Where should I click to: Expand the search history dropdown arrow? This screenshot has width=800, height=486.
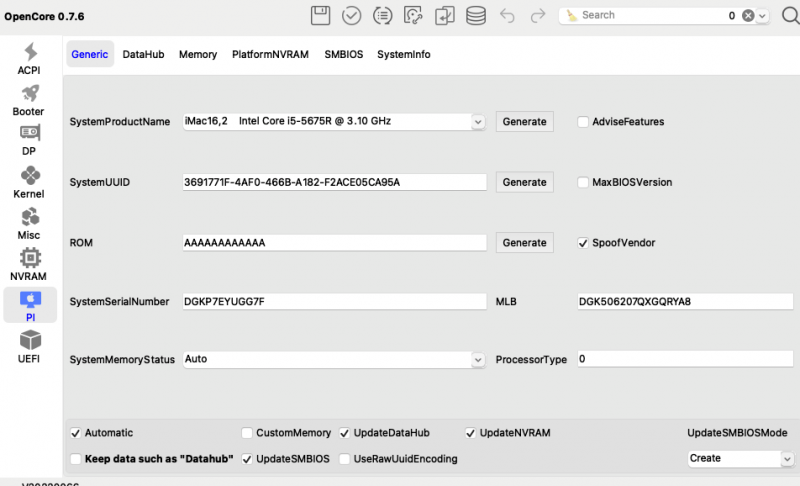pyautogui.click(x=762, y=16)
